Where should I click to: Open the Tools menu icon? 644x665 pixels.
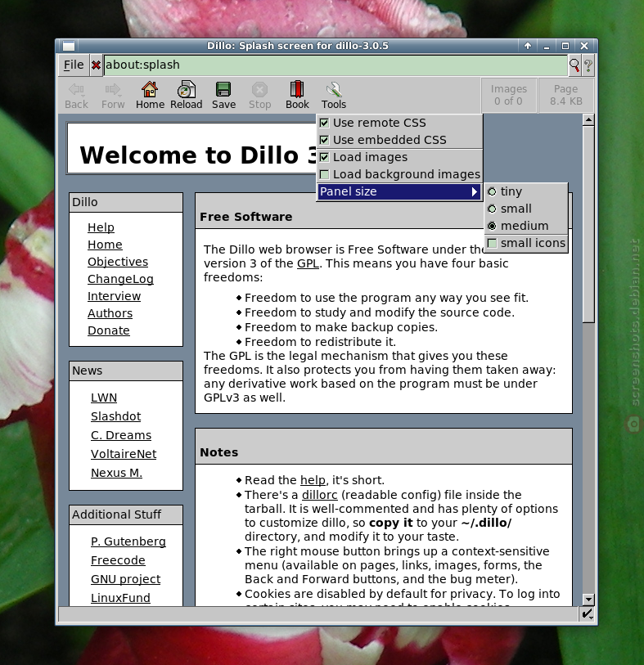333,95
